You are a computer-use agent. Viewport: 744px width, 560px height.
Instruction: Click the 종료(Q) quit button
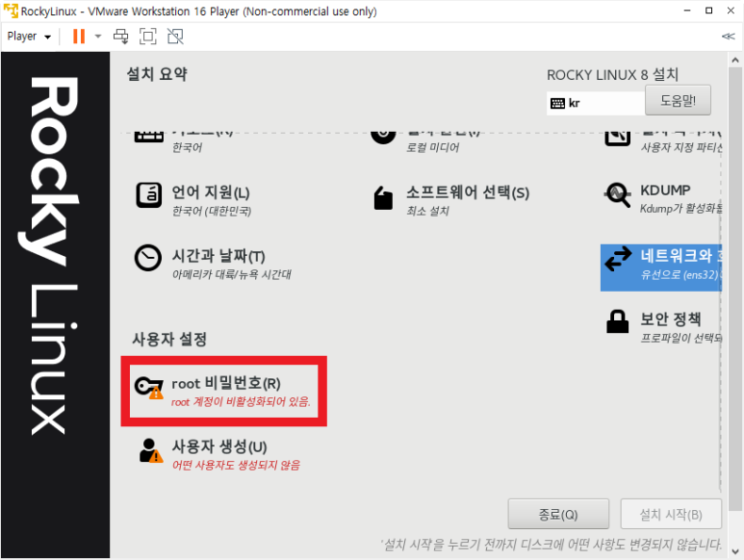point(558,514)
